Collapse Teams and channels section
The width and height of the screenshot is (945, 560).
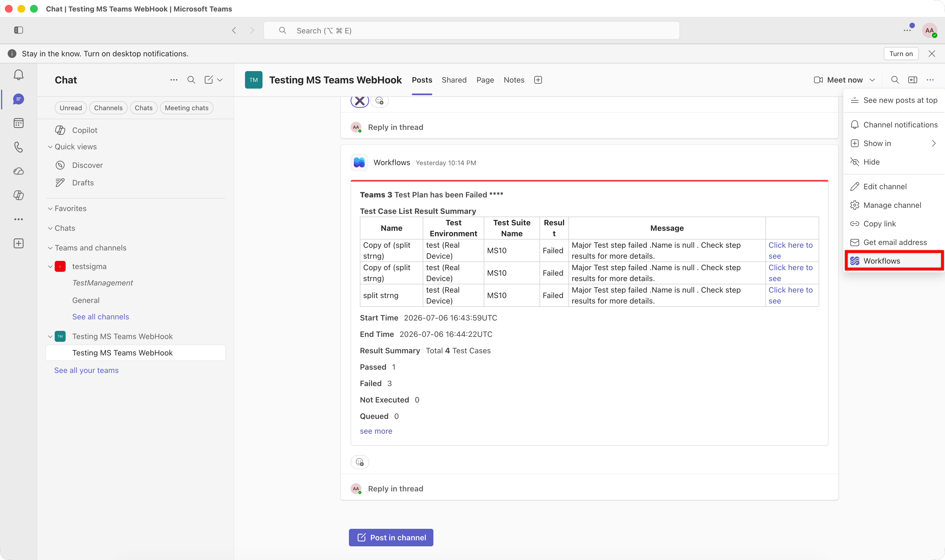click(50, 248)
